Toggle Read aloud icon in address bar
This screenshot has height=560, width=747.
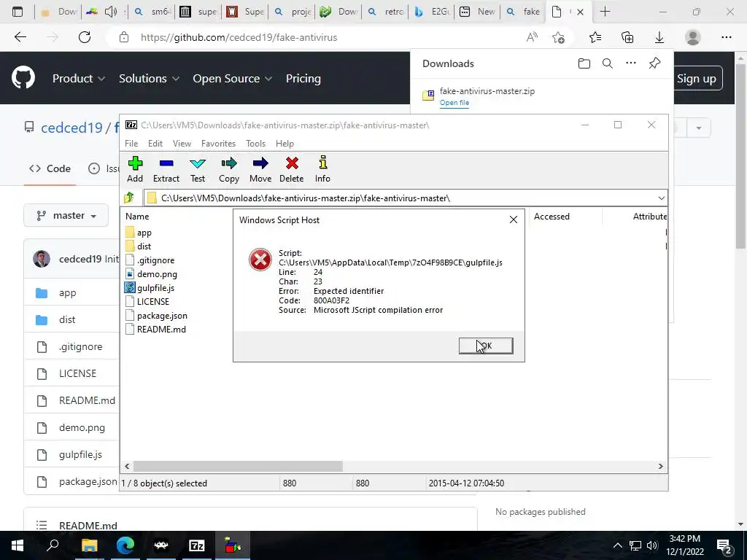pyautogui.click(x=532, y=37)
